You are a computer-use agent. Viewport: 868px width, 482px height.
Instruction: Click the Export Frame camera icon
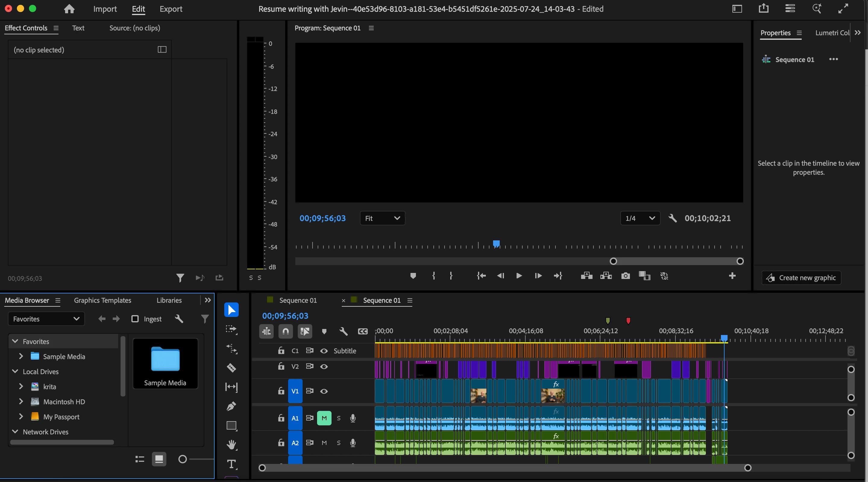click(625, 276)
